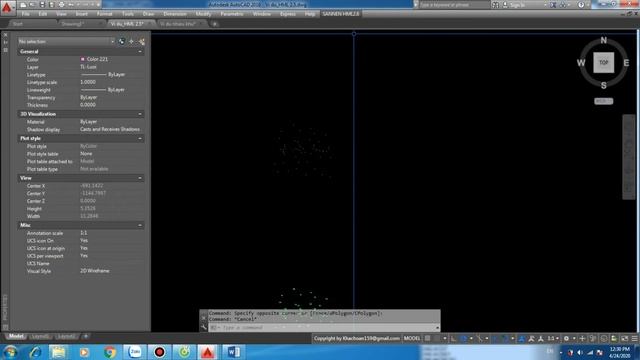Open the Windows Start button

pyautogui.click(x=10, y=352)
